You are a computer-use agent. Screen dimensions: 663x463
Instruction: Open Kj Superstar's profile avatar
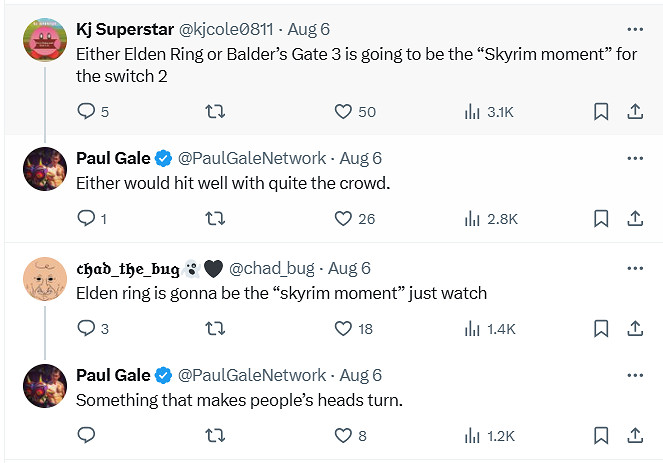click(x=44, y=42)
